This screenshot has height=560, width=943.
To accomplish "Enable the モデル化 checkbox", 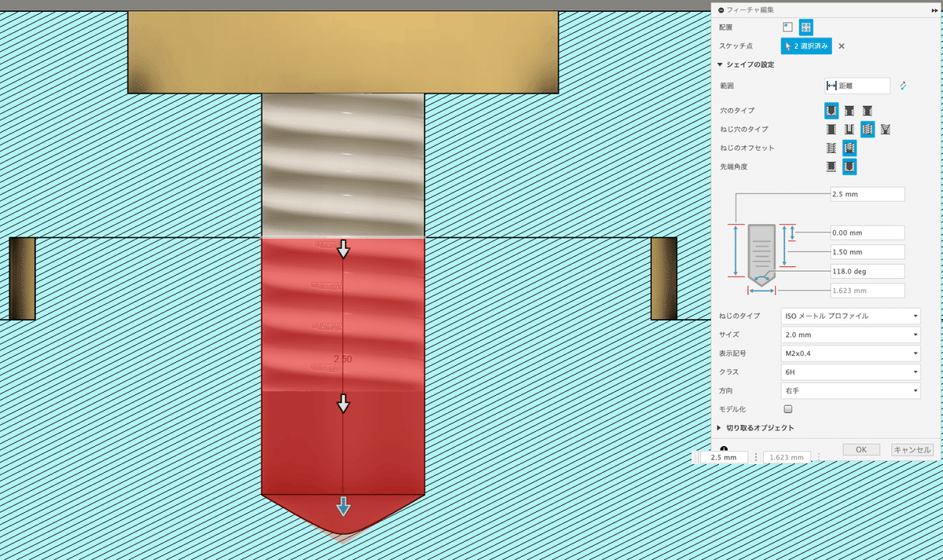I will (788, 409).
